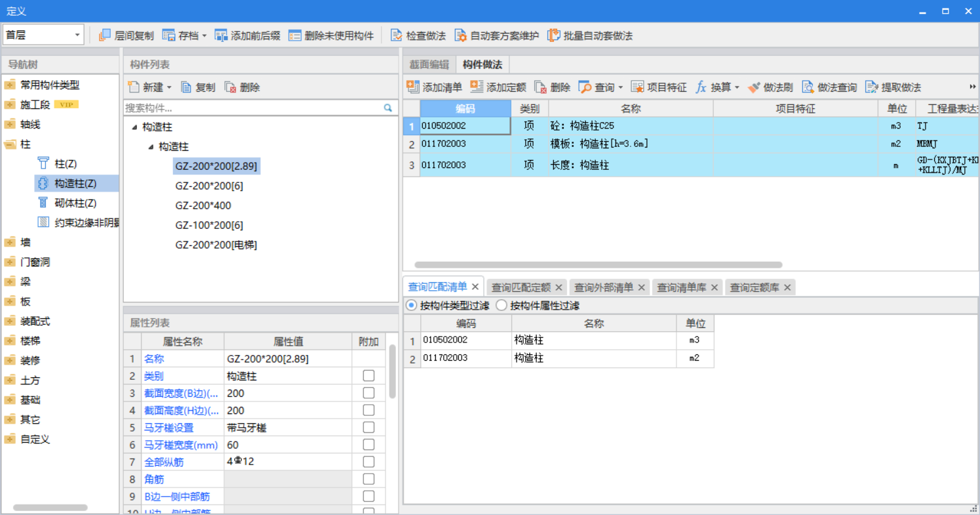The image size is (980, 515).
Task: Select 按构件类型过滤 radio button
Action: 412,305
